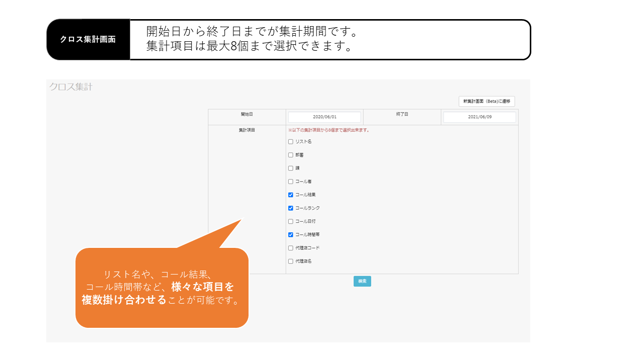Check the 代理店名 checkbox

point(291,261)
